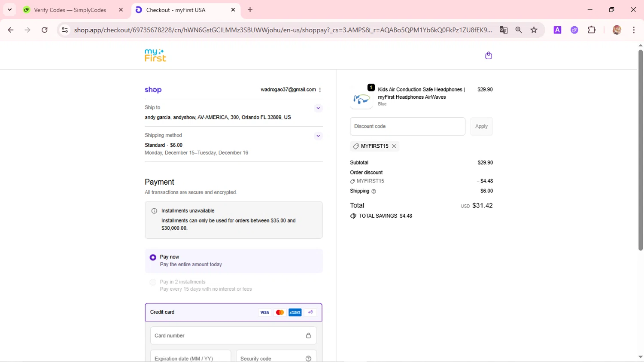Image resolution: width=644 pixels, height=362 pixels.
Task: Click the Visa card icon
Action: [x=264, y=312]
